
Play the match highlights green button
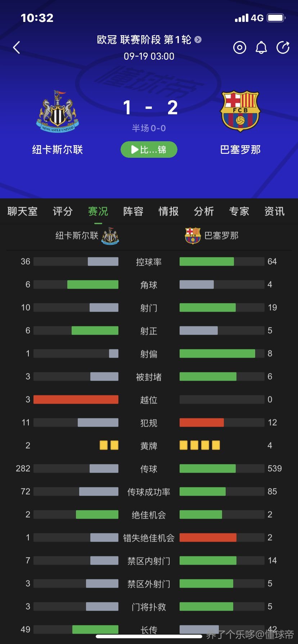coord(149,149)
